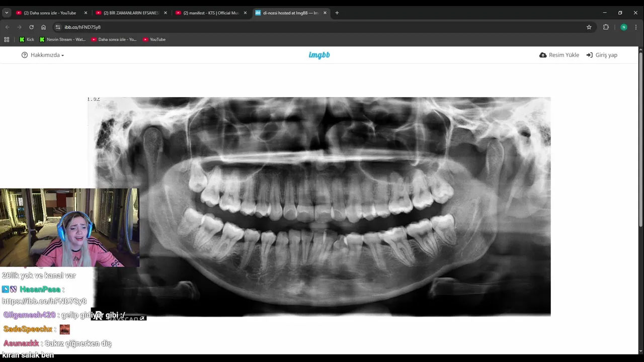Open the extensions puzzle icon
The height and width of the screenshot is (362, 644).
pos(606,27)
